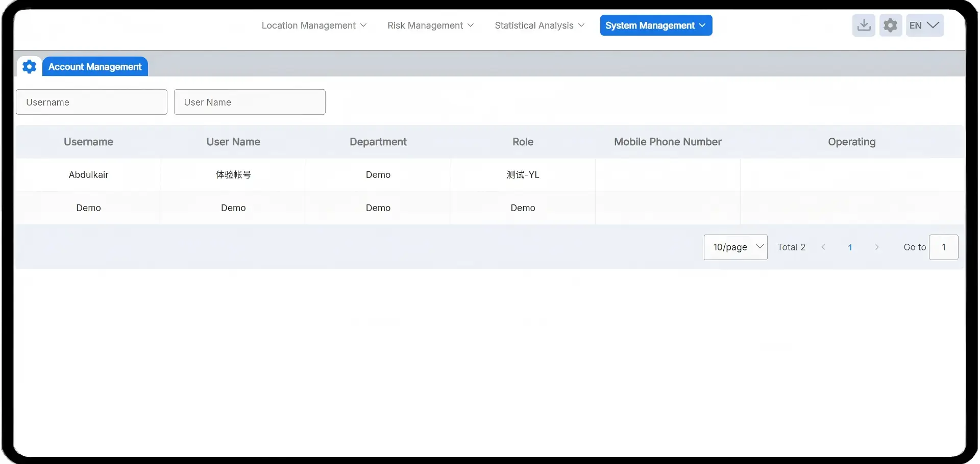Click the download icon in top bar
The height and width of the screenshot is (464, 980).
pos(864,25)
